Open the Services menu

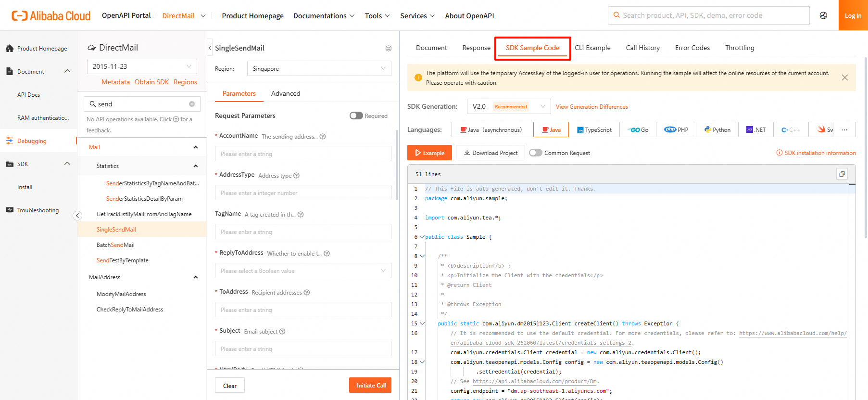(x=417, y=16)
